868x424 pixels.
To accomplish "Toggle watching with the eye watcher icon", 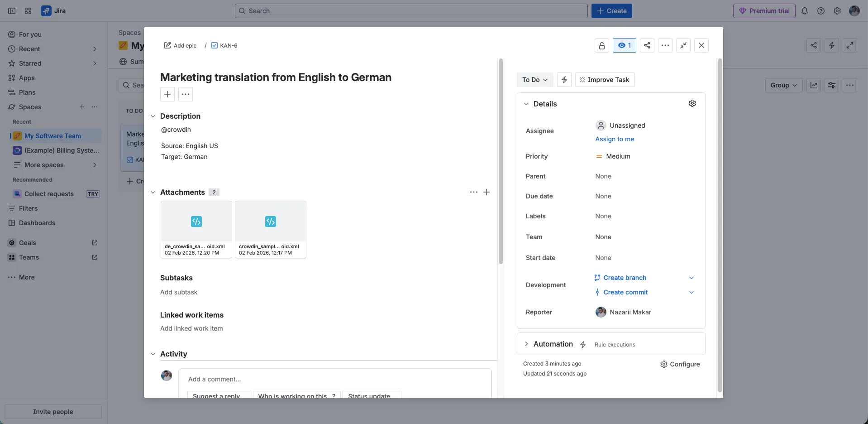I will coord(624,45).
